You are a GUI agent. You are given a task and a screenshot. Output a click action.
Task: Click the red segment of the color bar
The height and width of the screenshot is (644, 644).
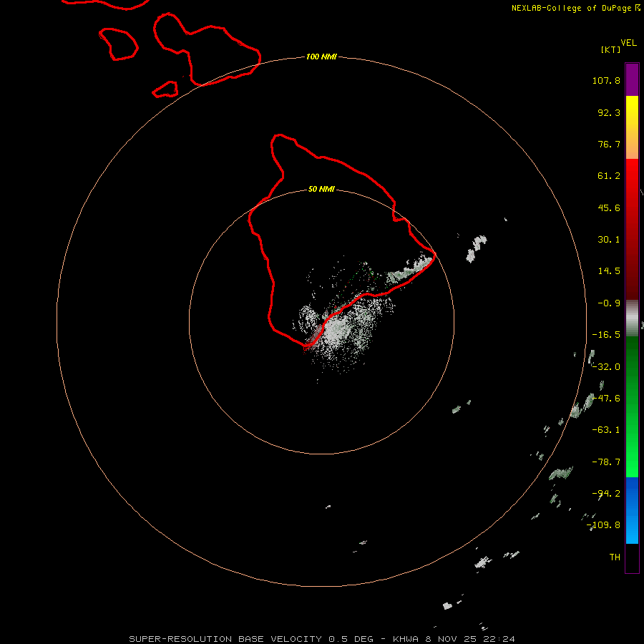pos(632,229)
